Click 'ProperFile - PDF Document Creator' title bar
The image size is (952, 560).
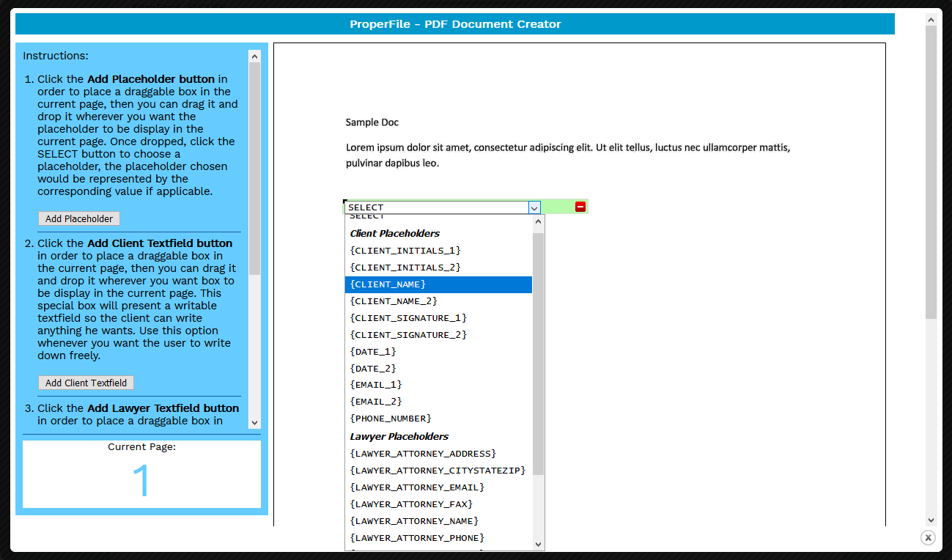[x=455, y=24]
